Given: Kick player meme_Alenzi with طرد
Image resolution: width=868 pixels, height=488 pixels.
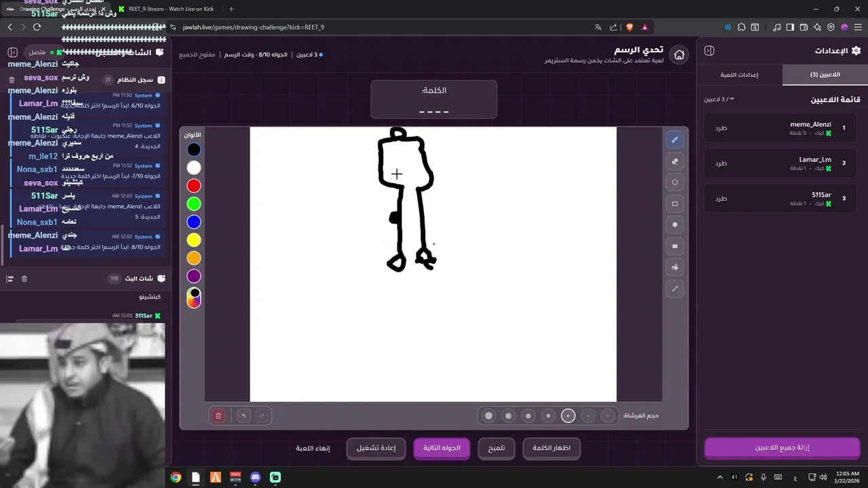Looking at the screenshot, I should 721,127.
